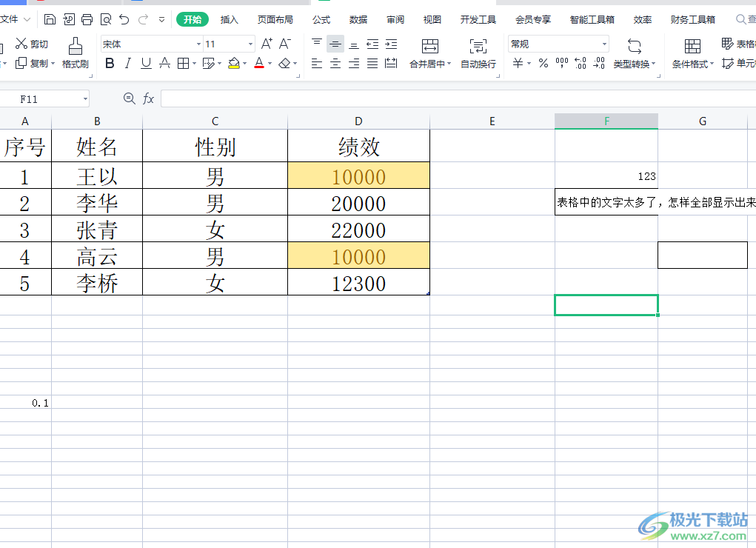Expand fill color dropdown arrow

pyautogui.click(x=244, y=63)
